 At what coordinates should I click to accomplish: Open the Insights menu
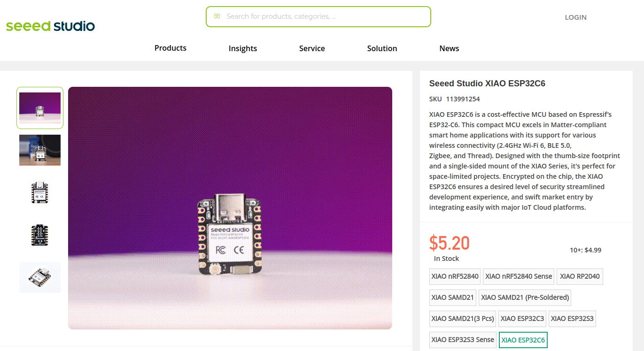(x=243, y=48)
